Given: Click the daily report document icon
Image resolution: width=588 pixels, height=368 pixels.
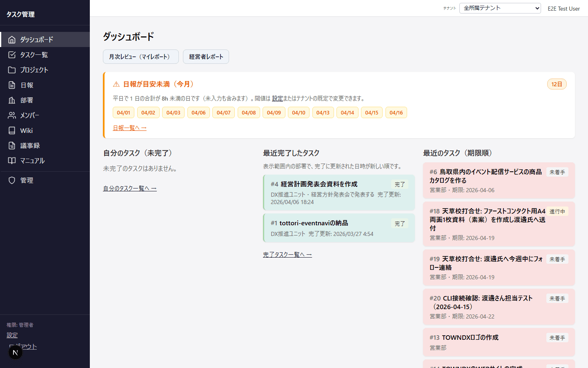Looking at the screenshot, I should click(12, 85).
